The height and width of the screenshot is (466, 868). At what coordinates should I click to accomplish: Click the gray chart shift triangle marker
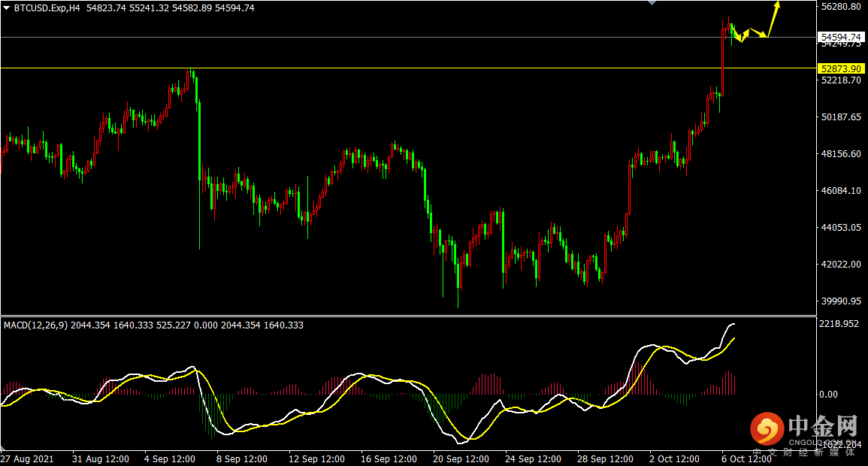652,3
